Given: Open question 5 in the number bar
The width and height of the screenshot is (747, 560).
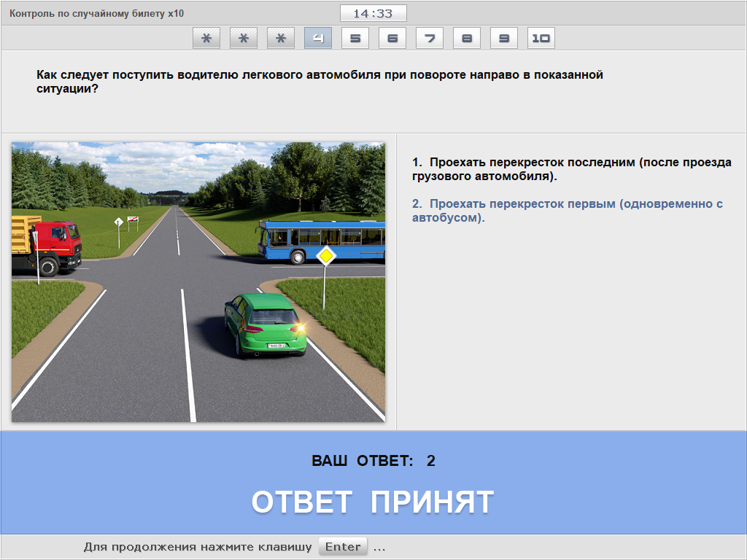Looking at the screenshot, I should point(355,38).
